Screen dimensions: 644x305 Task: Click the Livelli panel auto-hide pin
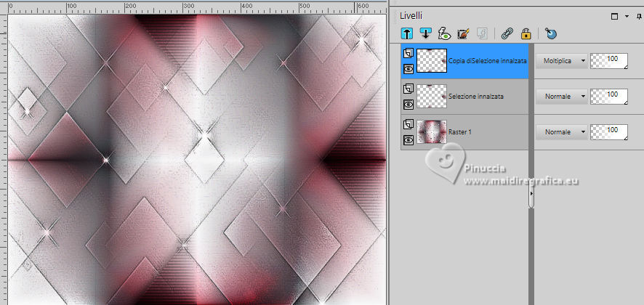pyautogui.click(x=639, y=17)
